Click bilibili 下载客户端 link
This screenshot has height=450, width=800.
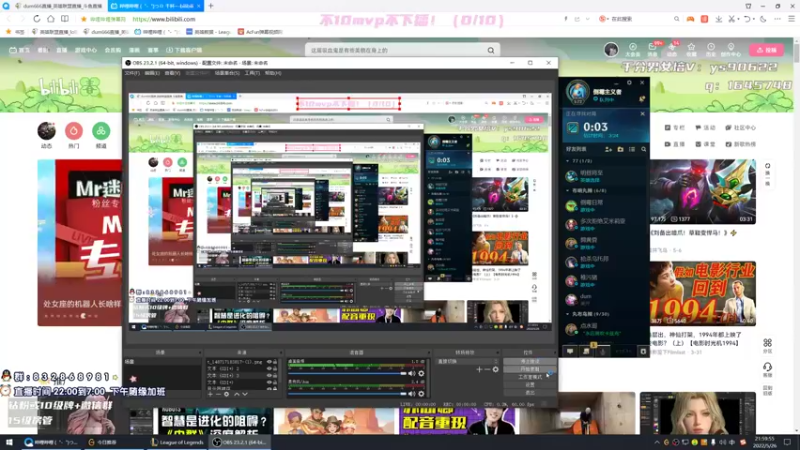point(184,50)
